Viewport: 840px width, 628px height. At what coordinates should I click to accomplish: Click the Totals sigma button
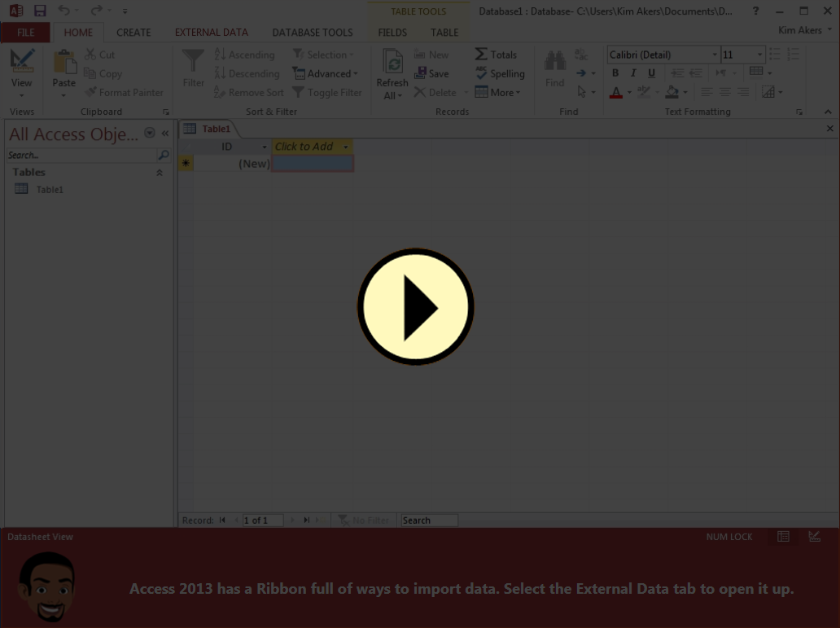tap(496, 55)
